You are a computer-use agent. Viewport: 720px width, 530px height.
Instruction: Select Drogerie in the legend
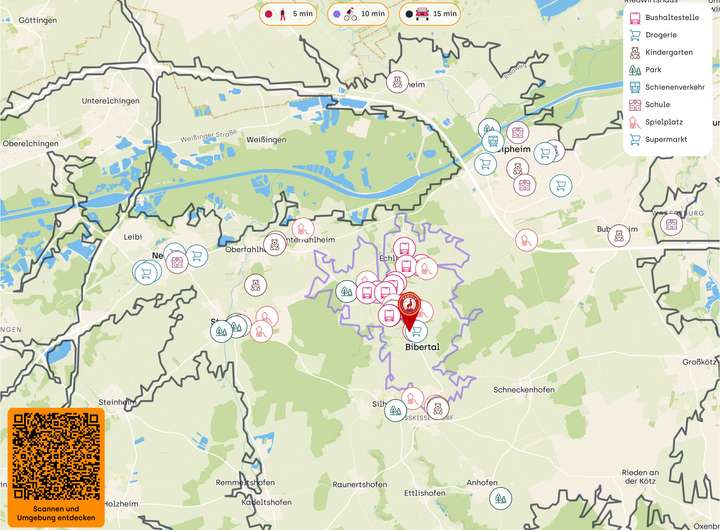[653, 35]
